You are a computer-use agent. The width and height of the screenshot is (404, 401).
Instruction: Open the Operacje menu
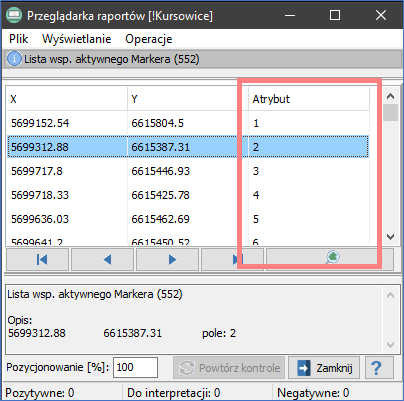[x=149, y=39]
